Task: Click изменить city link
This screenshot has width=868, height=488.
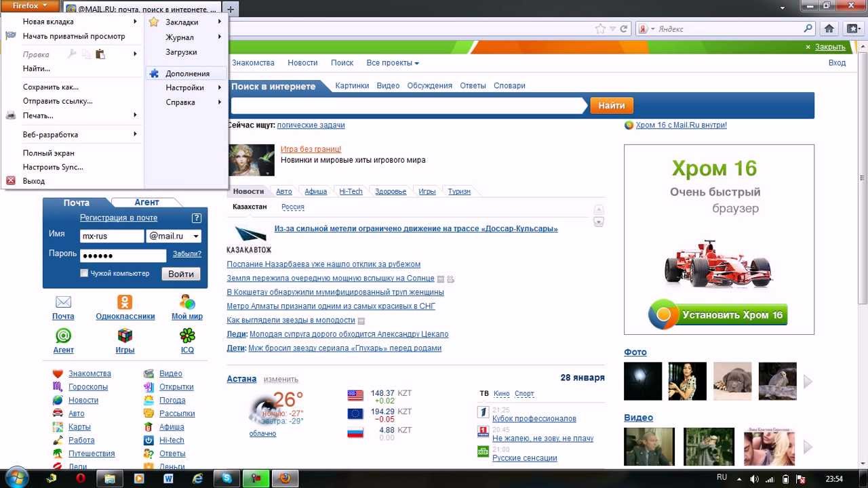Action: point(281,380)
